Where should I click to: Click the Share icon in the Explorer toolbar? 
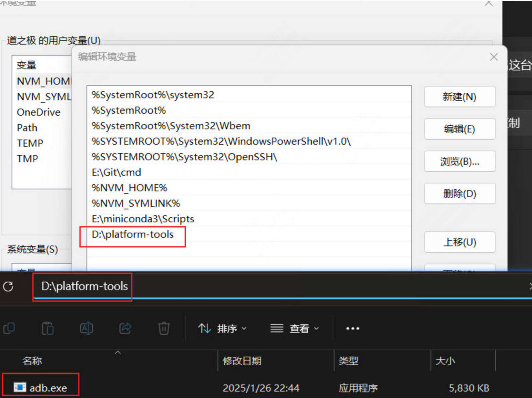tap(125, 328)
